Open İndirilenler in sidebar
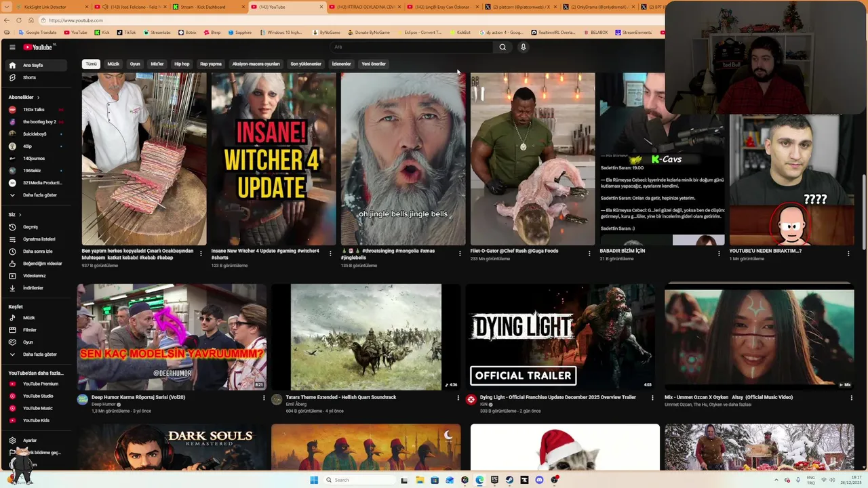The height and width of the screenshot is (488, 868). click(37, 288)
